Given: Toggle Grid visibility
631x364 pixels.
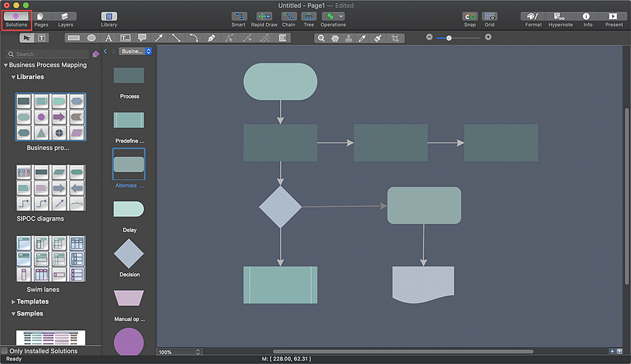Looking at the screenshot, I should [x=490, y=17].
